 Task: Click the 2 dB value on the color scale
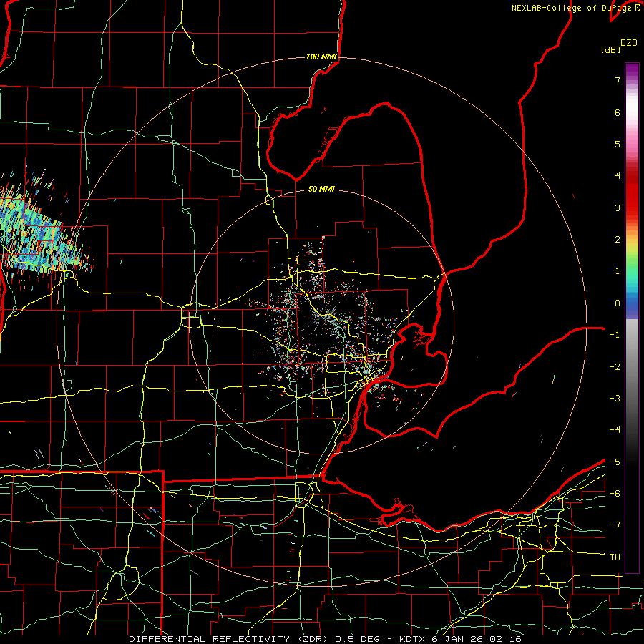pos(618,240)
